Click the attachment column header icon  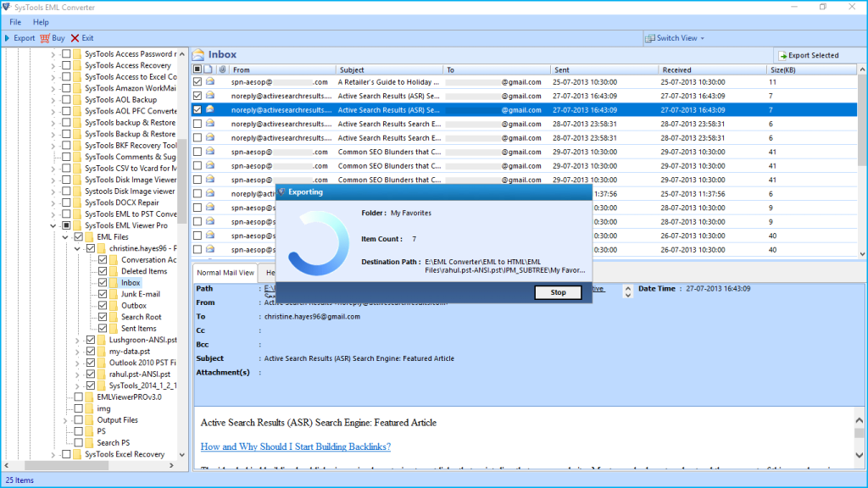pyautogui.click(x=223, y=69)
